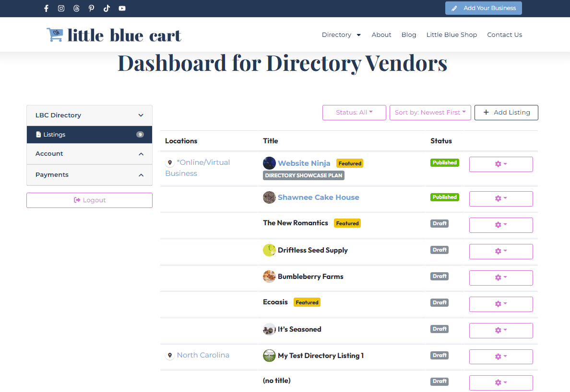The height and width of the screenshot is (392, 570).
Task: Go to the Blog menu item
Action: point(408,35)
